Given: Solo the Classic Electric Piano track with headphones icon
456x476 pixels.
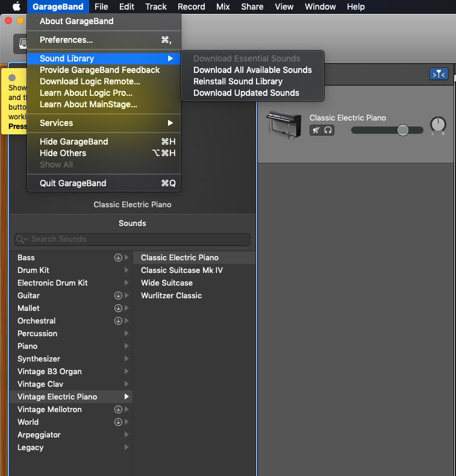Looking at the screenshot, I should pos(328,130).
